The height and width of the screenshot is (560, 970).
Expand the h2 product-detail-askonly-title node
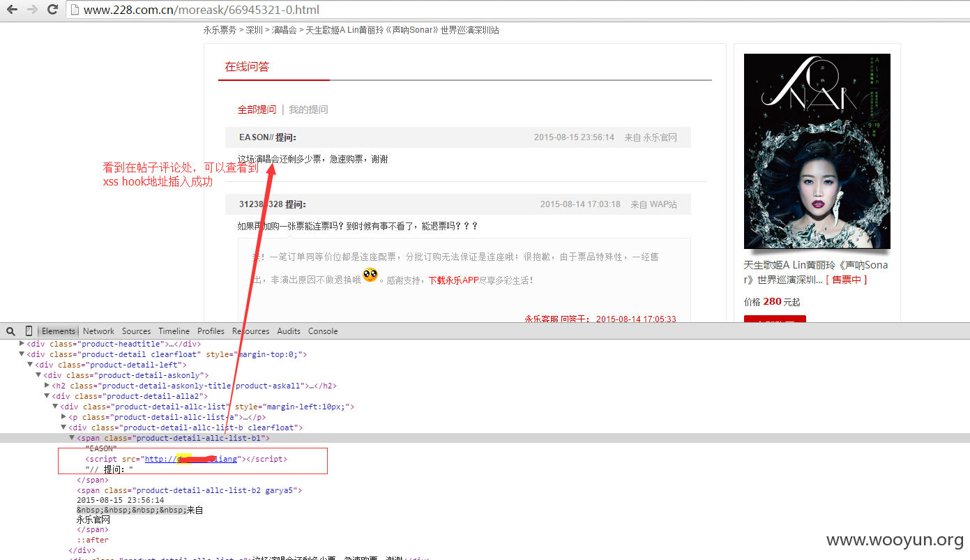[x=47, y=386]
